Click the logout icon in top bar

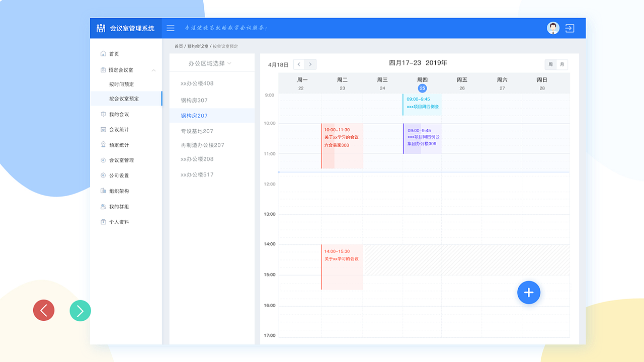pos(570,28)
